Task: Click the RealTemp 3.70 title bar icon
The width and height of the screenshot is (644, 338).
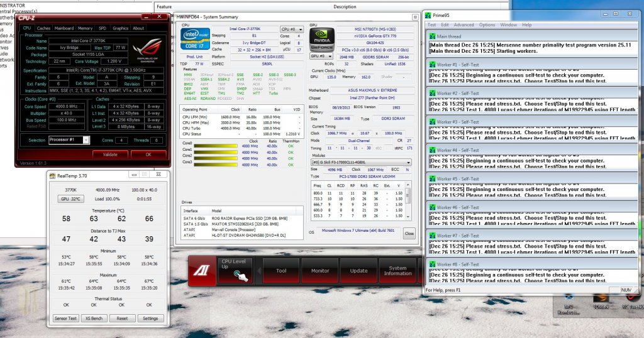Action: click(52, 175)
